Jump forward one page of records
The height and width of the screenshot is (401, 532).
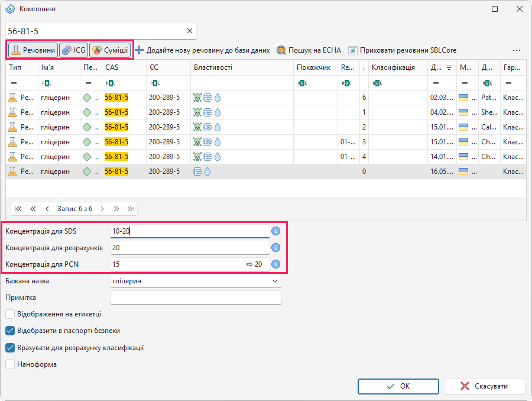coord(116,209)
